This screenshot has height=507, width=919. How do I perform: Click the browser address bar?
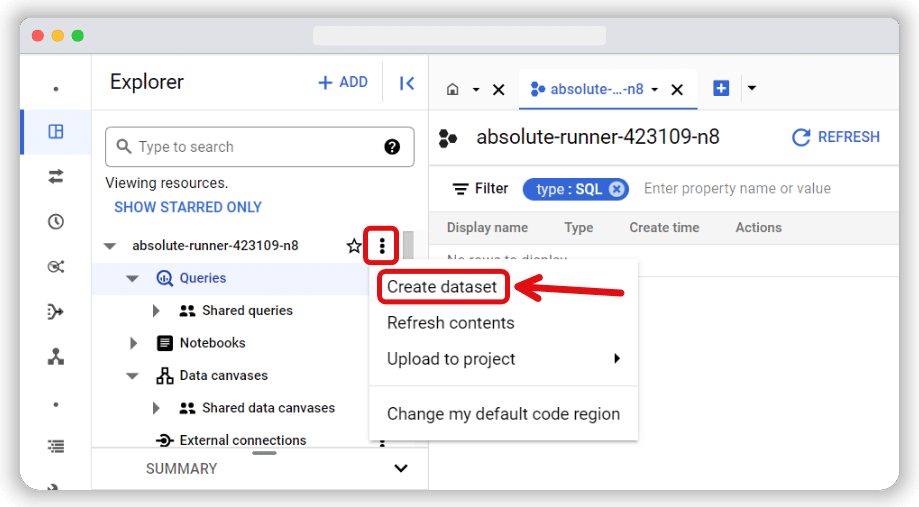[460, 36]
